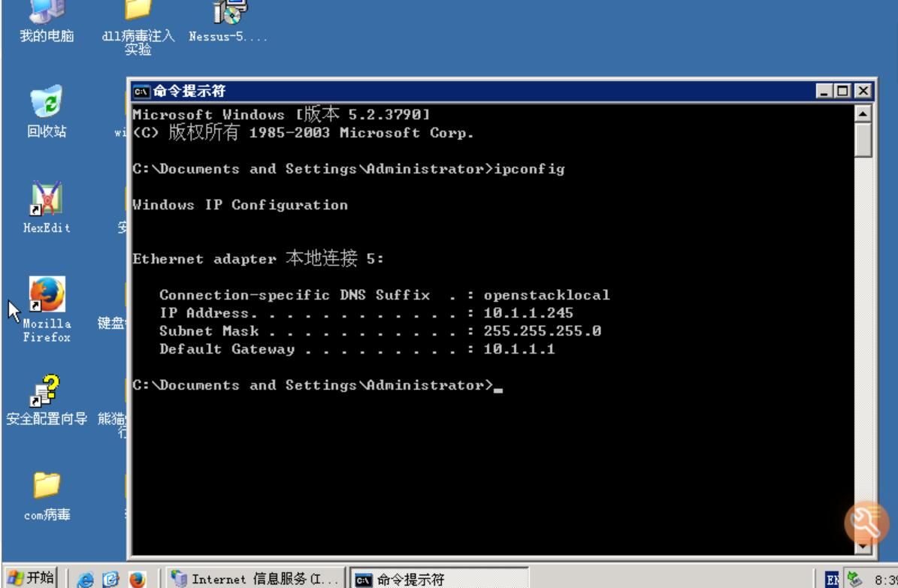Viewport: 898px width, 588px height.
Task: Click the 命令提示符 window title text
Action: (x=189, y=91)
